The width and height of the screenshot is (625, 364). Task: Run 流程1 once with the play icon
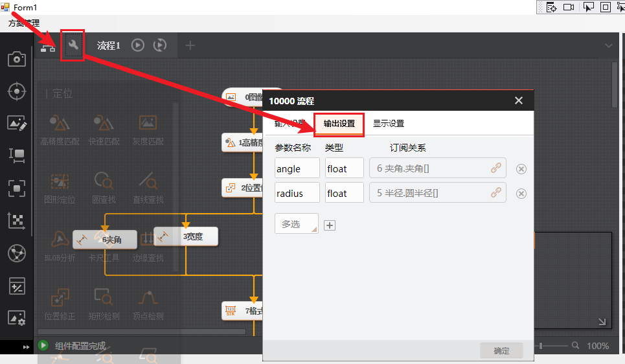click(x=137, y=45)
